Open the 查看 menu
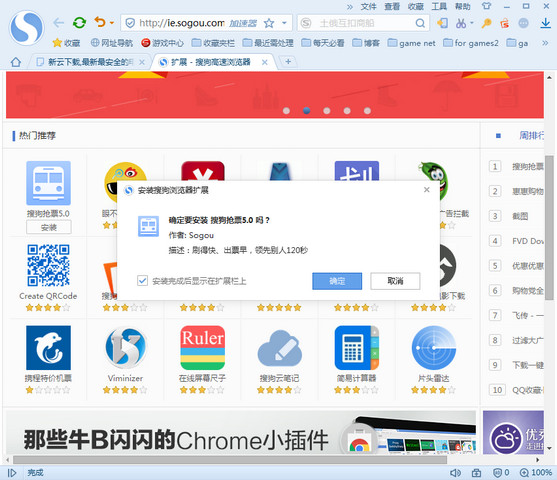The height and width of the screenshot is (480, 557). point(392,7)
